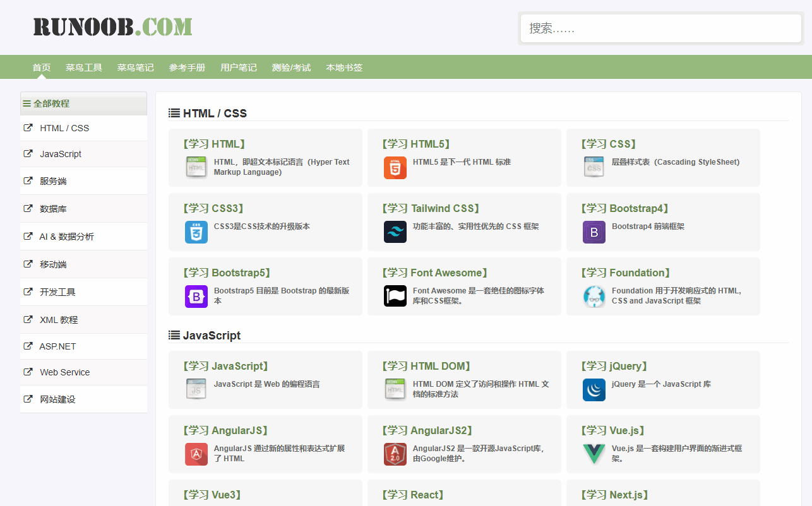Click the Font Awesome flag icon
812x506 pixels.
tap(395, 297)
